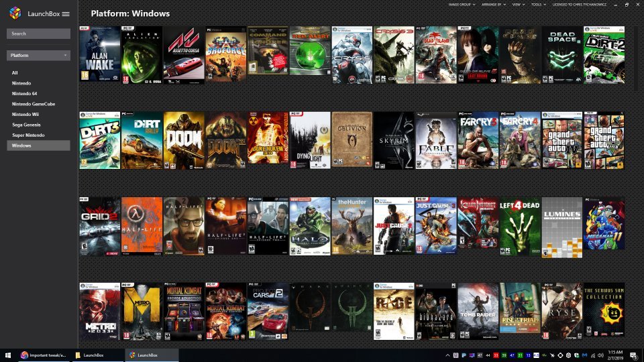Select the Dirt Rally game cover
This screenshot has width=644, height=362.
tap(142, 140)
